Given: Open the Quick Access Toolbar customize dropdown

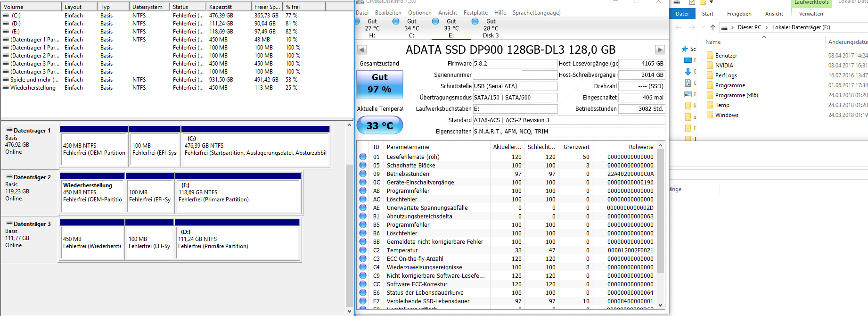Looking at the screenshot, I should click(x=711, y=2).
